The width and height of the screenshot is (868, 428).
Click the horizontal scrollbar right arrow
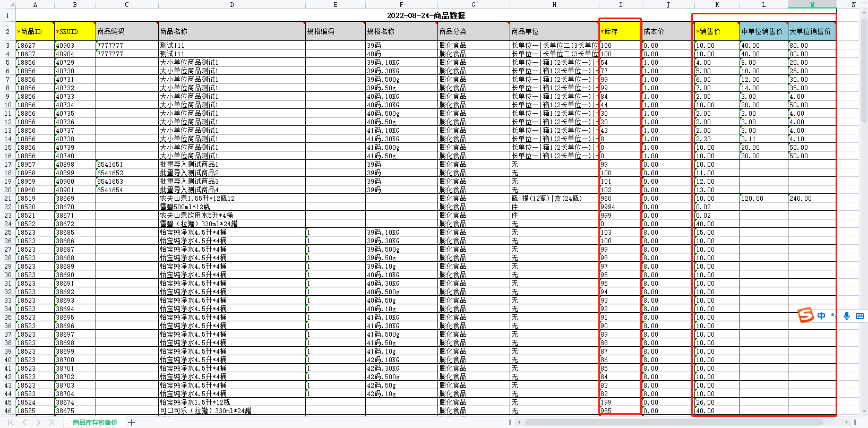click(847, 422)
